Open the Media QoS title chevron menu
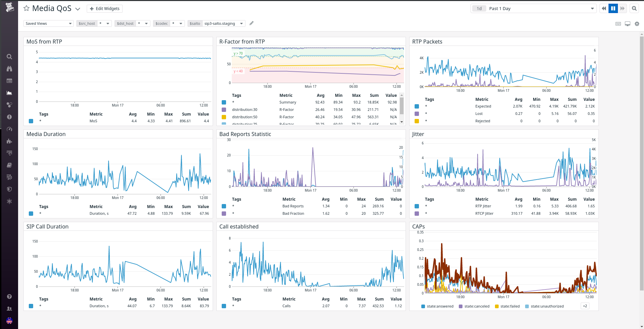 tap(78, 9)
